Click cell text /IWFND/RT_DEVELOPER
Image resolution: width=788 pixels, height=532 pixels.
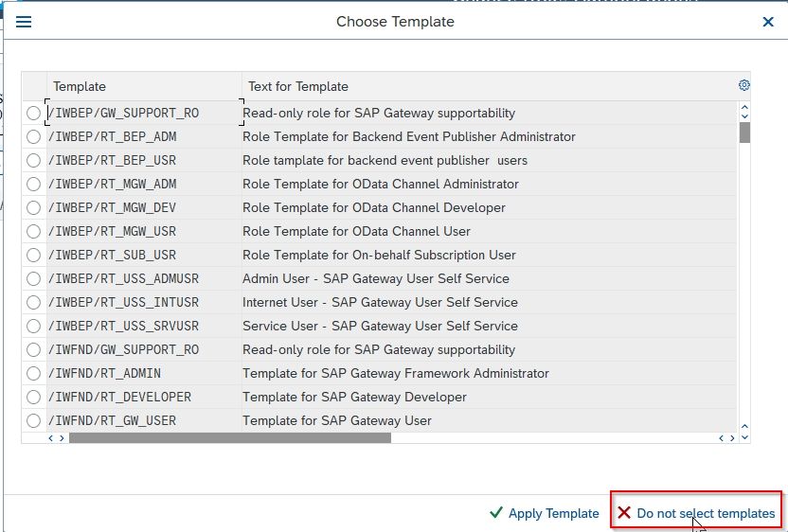pos(119,397)
